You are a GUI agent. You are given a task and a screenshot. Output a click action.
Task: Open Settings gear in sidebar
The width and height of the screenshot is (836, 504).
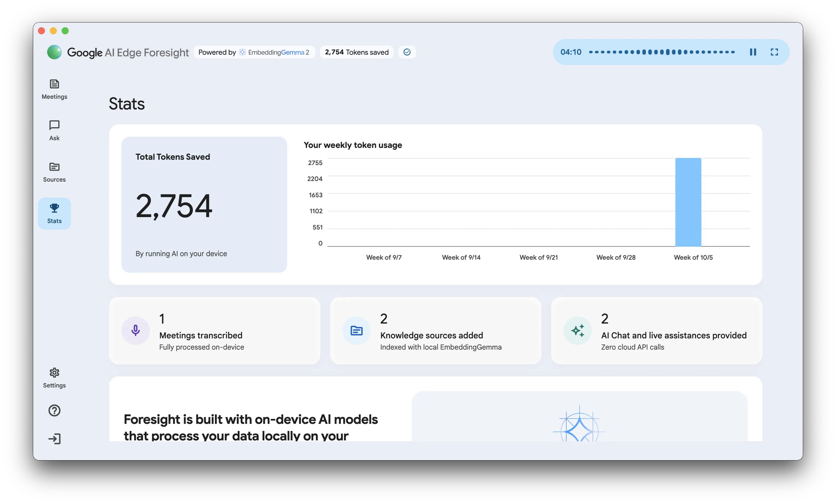(x=54, y=378)
